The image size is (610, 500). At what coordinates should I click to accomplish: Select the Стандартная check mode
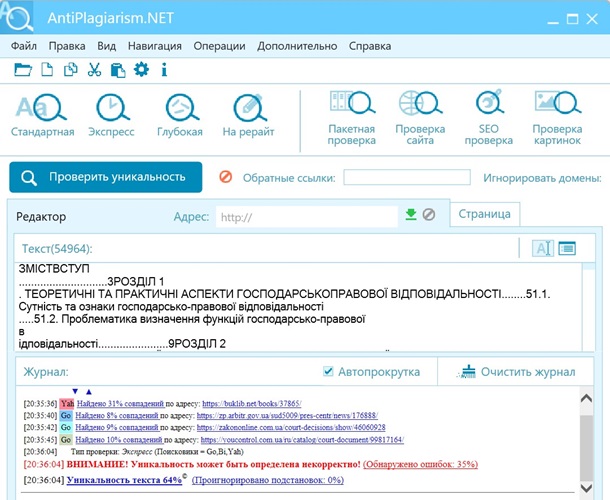42,115
